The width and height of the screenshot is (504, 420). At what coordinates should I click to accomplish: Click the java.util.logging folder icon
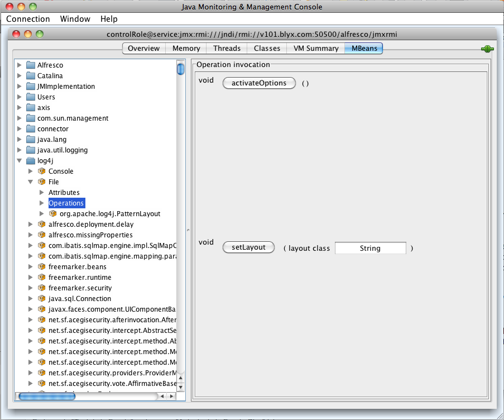[x=31, y=150]
